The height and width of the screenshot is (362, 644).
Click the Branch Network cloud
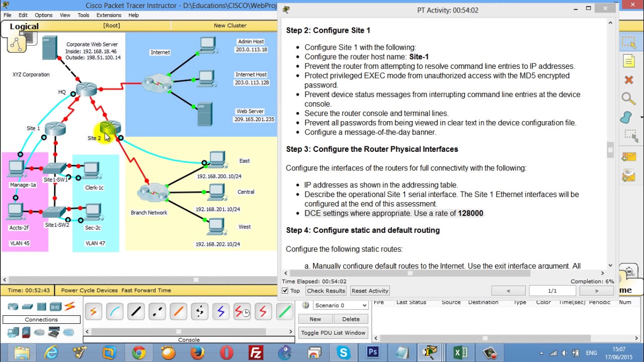pos(152,193)
